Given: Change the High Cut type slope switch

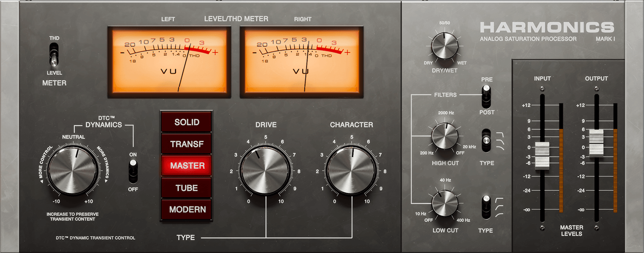Looking at the screenshot, I should [486, 141].
